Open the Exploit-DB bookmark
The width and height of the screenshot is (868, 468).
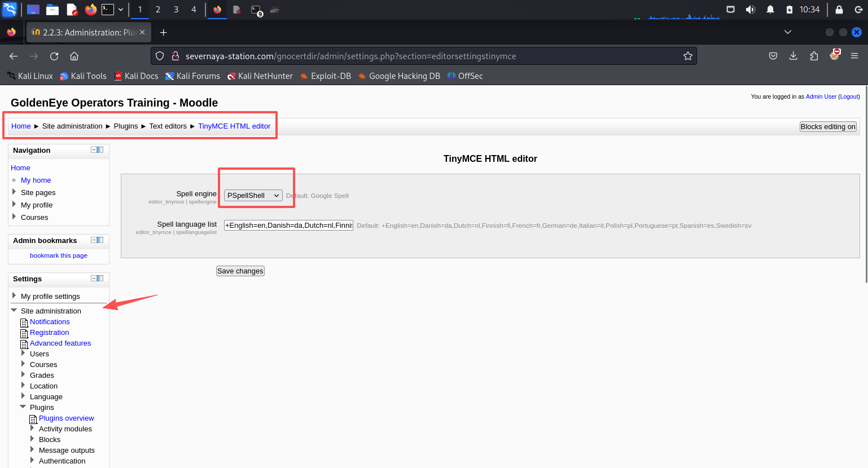[326, 76]
